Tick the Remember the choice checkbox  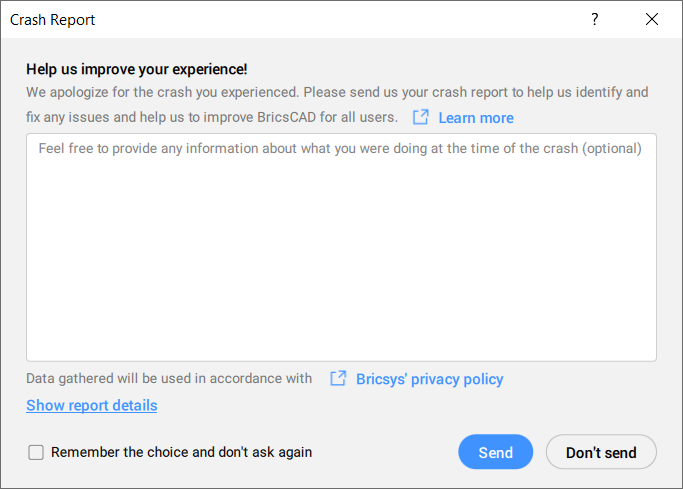[36, 452]
